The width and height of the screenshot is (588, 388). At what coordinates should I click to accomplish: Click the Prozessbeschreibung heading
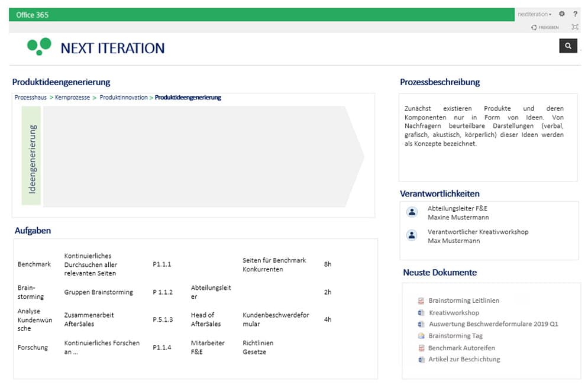440,82
